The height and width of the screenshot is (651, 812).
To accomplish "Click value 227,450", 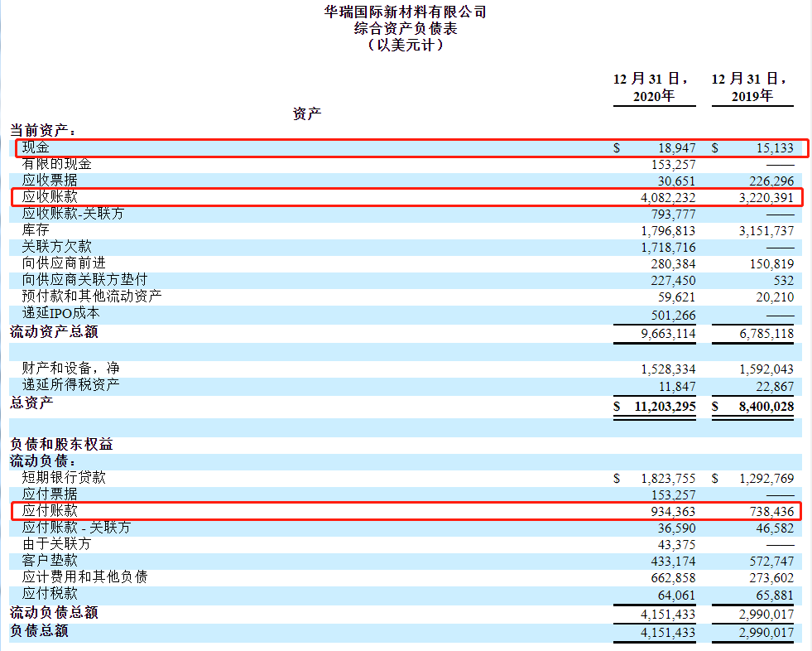I will click(673, 281).
